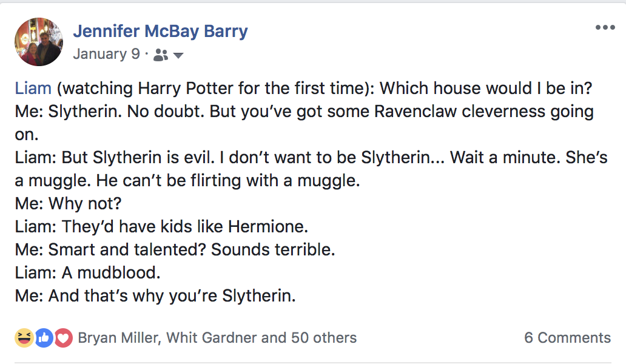Open Bryan Miller from the reactions list

(118, 338)
